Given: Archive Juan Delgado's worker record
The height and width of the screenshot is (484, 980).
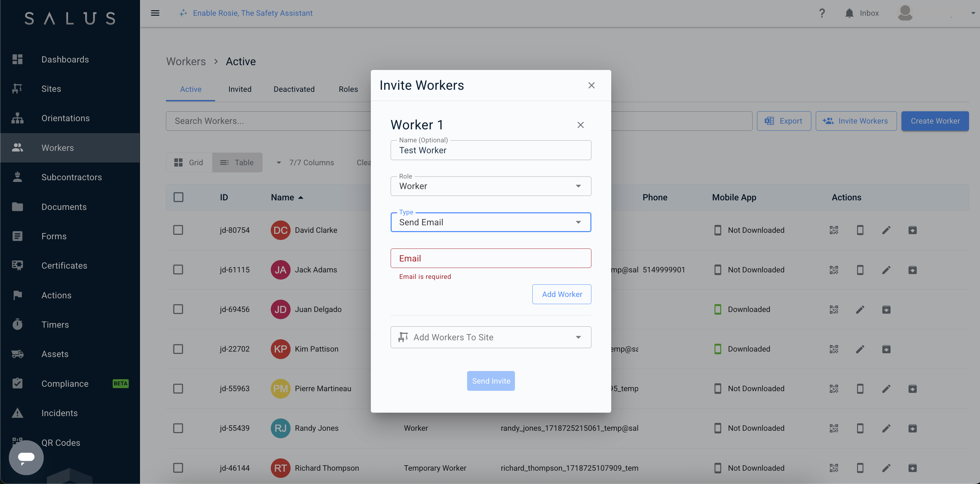Looking at the screenshot, I should [886, 310].
